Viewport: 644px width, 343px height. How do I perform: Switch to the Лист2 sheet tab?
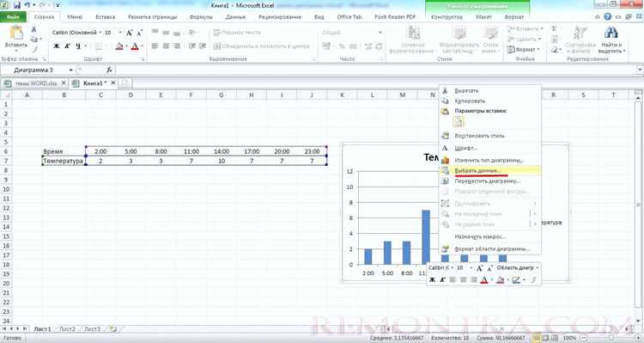[x=67, y=329]
